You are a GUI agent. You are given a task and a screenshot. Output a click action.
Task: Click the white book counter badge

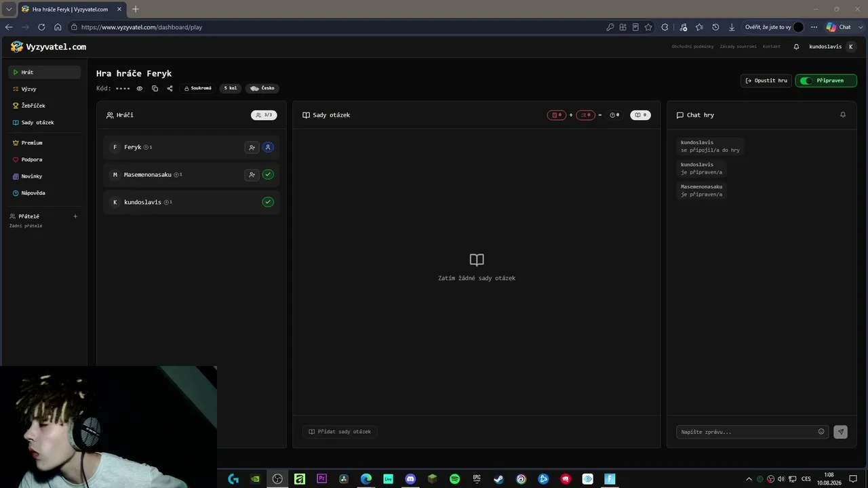coord(640,115)
